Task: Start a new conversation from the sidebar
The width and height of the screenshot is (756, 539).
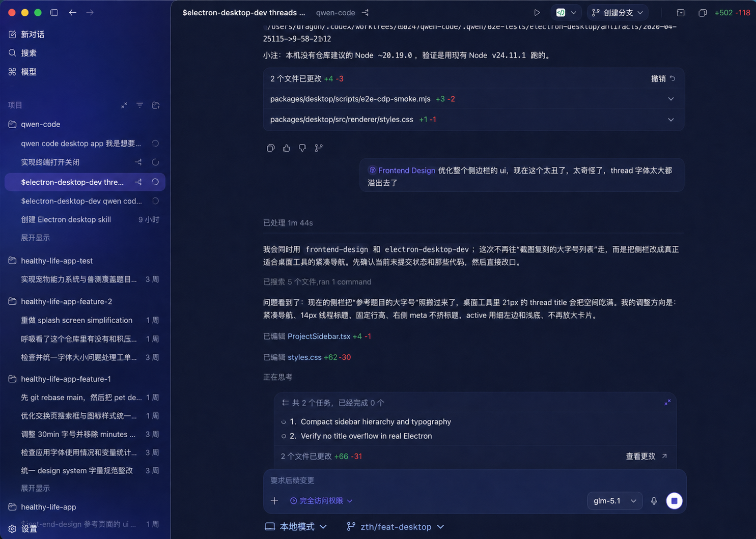Action: tap(32, 35)
